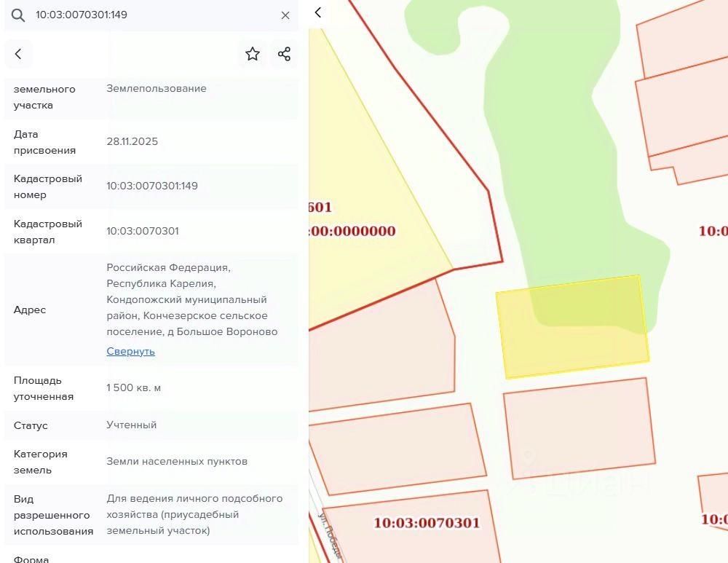Viewport: 728px width, 563px height.
Task: Click the map label 10:03:0070301
Action: (427, 523)
